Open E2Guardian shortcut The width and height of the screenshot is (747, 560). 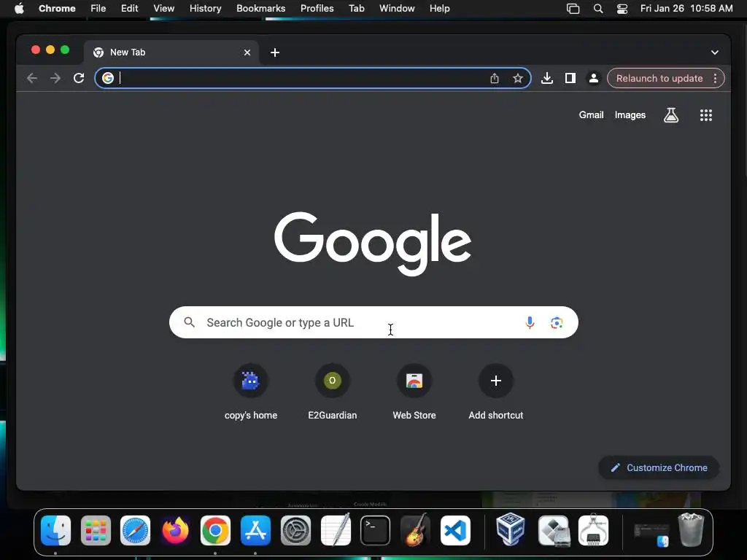click(x=333, y=393)
